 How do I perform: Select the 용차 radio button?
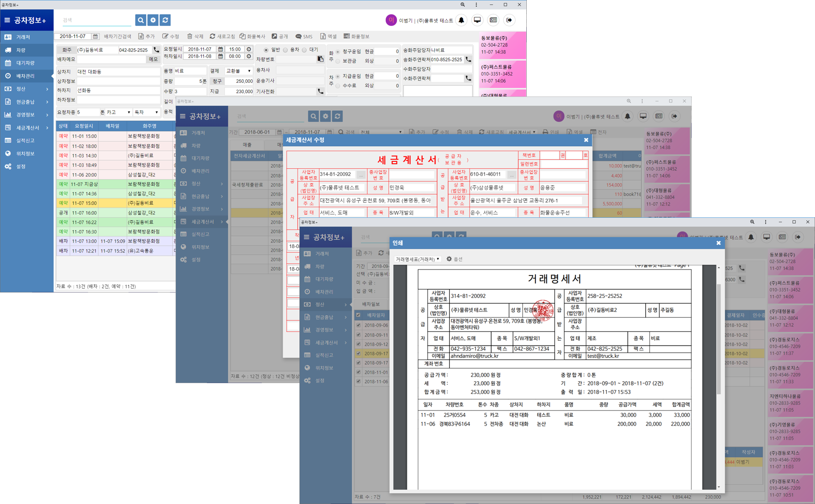coord(286,50)
